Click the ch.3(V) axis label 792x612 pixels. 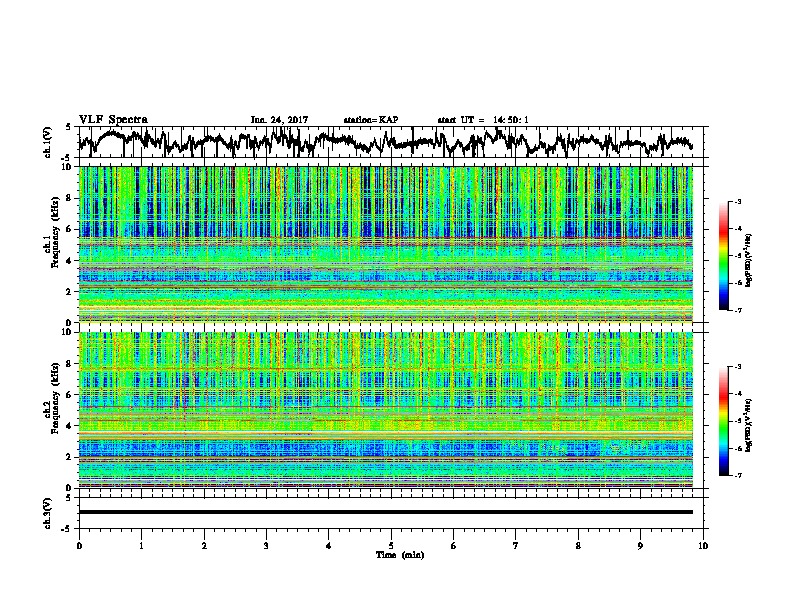48,513
